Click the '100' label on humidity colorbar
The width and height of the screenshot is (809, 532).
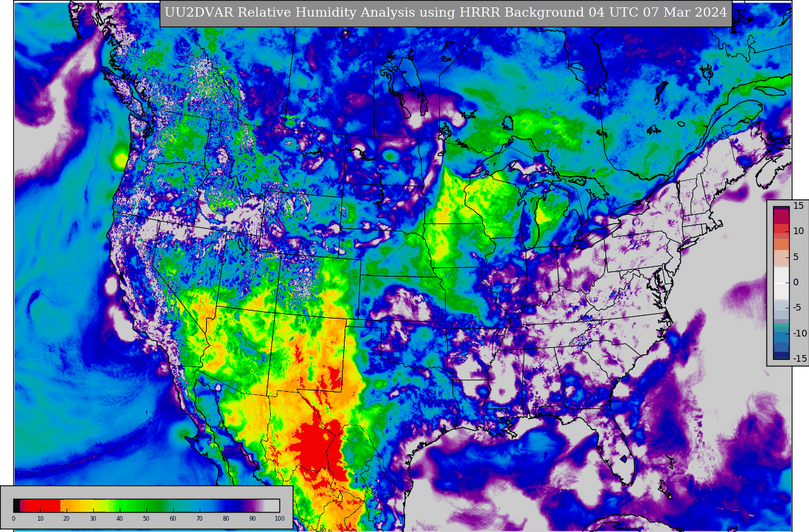[279, 519]
